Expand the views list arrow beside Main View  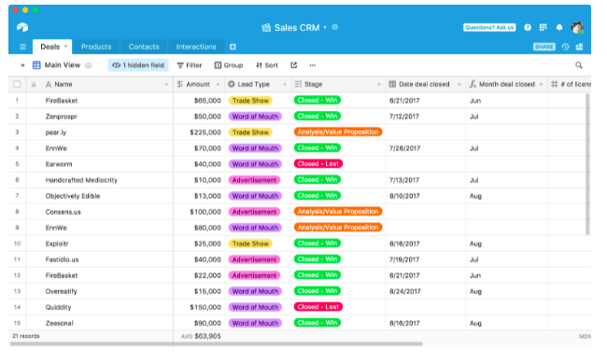(x=22, y=65)
